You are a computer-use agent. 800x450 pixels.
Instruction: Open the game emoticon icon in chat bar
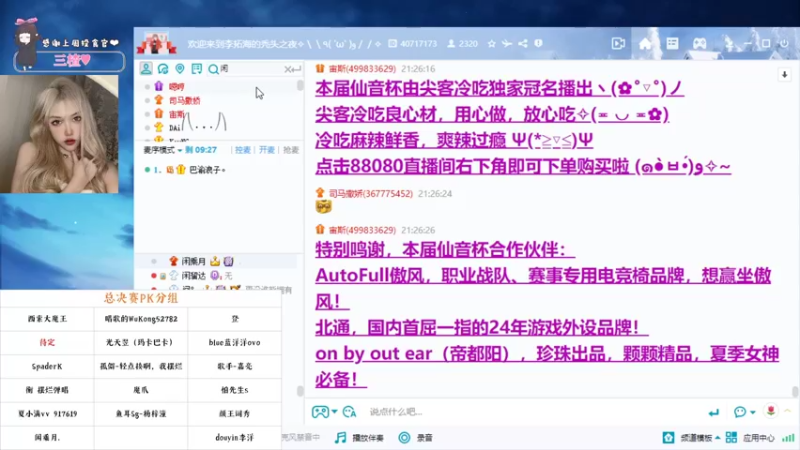320,412
